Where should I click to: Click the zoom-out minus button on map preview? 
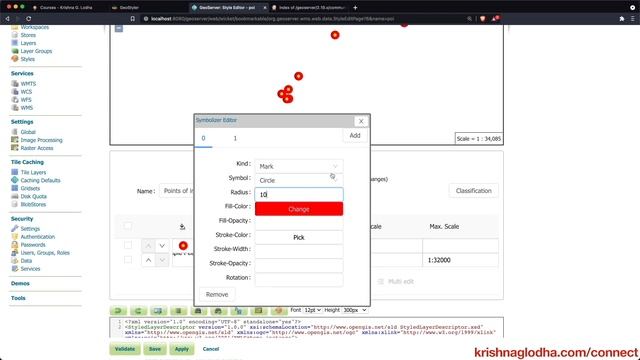pos(119,28)
